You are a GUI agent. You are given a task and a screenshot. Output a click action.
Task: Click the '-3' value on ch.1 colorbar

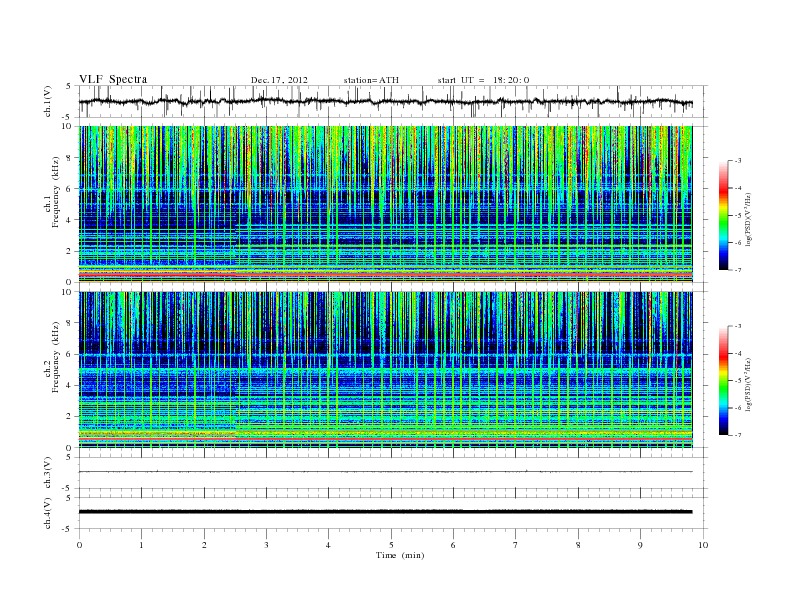click(738, 161)
